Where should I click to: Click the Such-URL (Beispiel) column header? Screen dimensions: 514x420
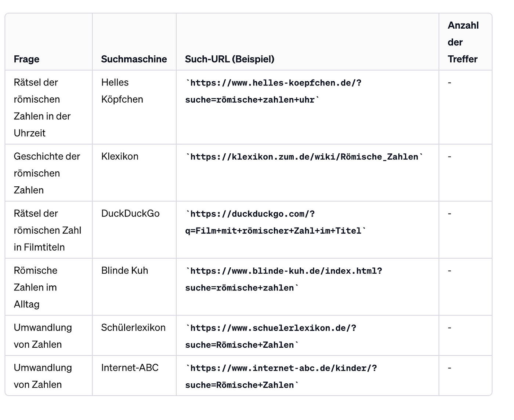click(229, 59)
